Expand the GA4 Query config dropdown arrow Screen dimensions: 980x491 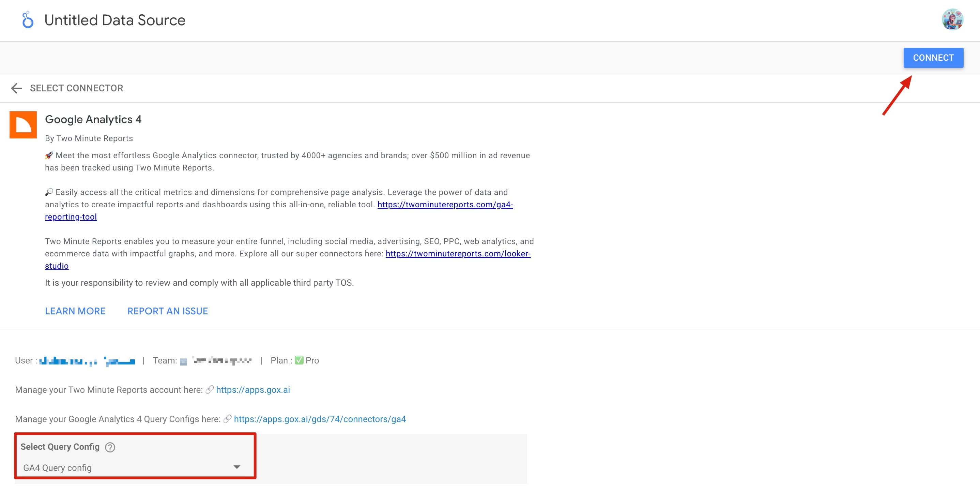pos(236,467)
